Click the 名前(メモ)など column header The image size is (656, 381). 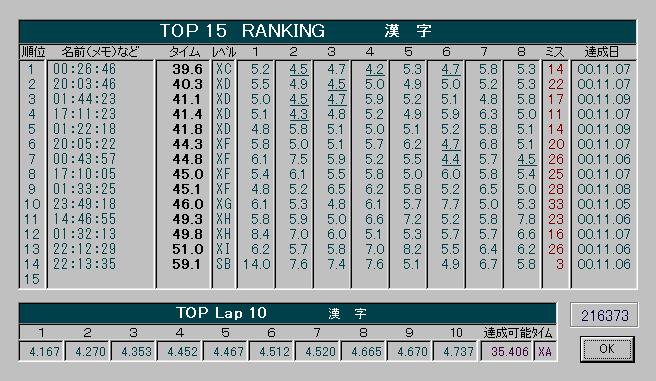100,52
